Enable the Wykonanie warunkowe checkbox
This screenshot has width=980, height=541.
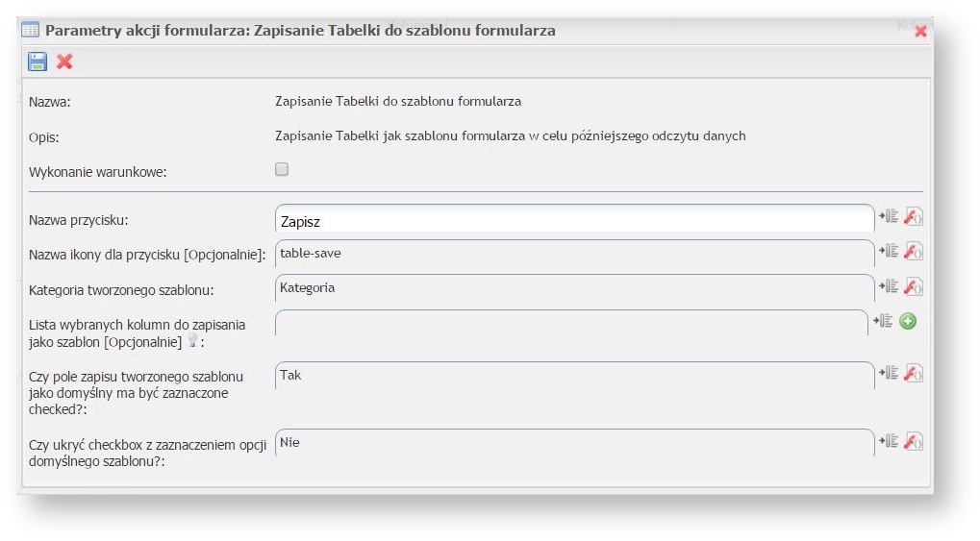[x=282, y=170]
